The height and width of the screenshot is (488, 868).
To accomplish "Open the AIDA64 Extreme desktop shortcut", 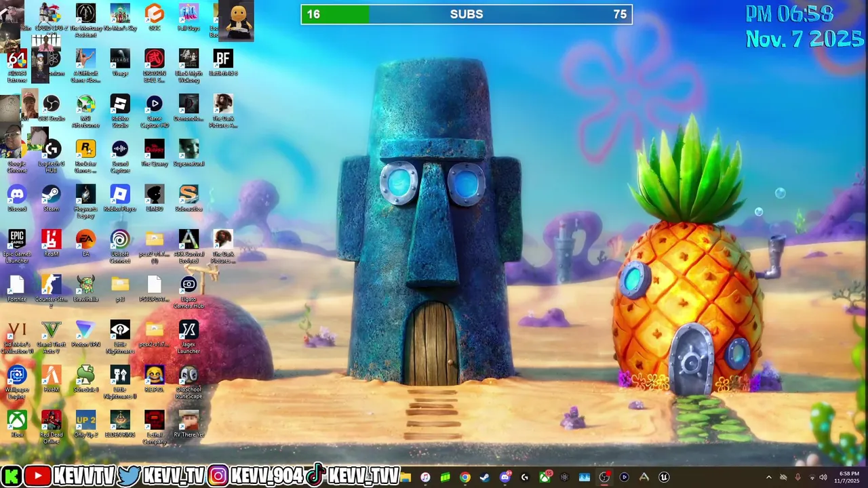I will [x=17, y=65].
